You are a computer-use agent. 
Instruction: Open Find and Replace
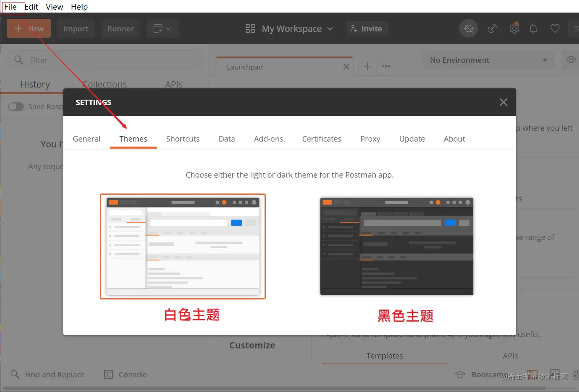48,374
